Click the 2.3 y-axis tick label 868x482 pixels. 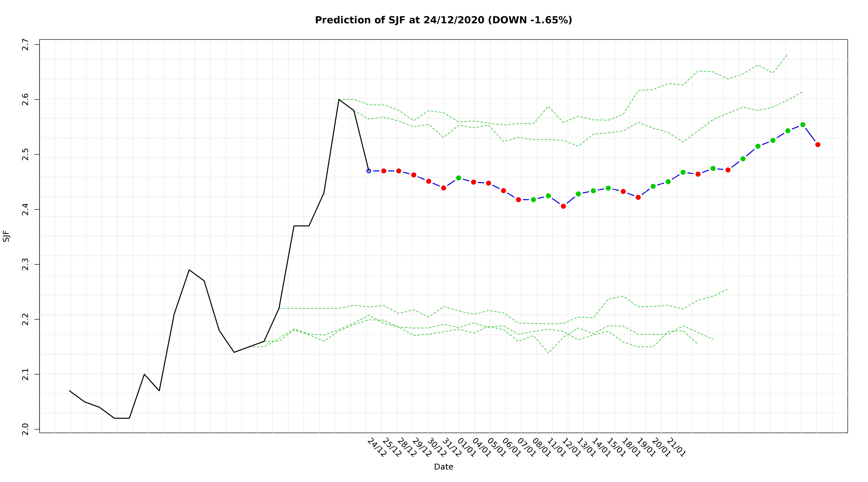click(x=26, y=264)
